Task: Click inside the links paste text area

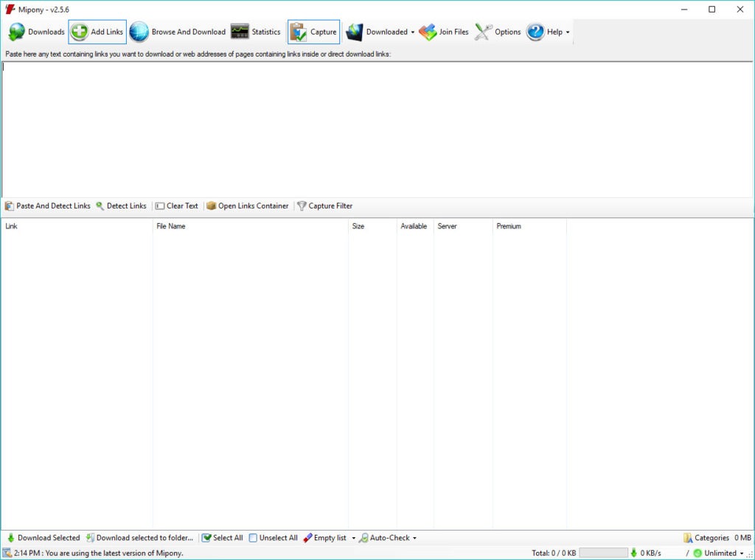Action: (x=377, y=129)
